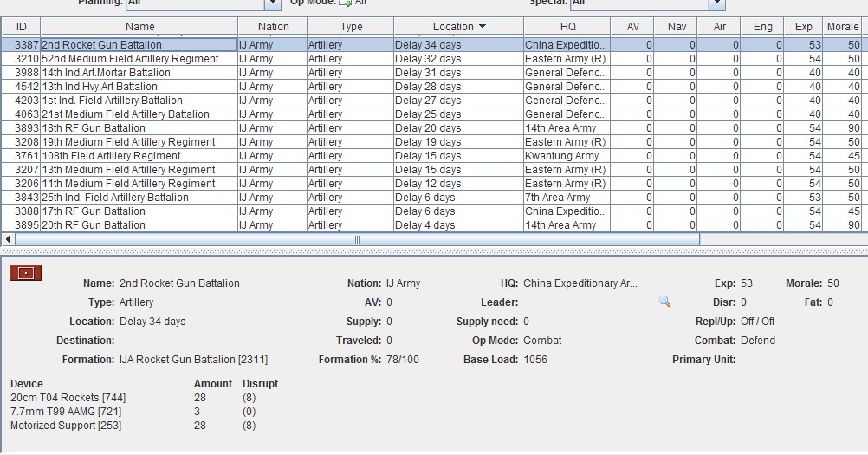Screen dimensions: 868x455
Task: Click the 7th Area Army HQ cell
Action: click(567, 197)
